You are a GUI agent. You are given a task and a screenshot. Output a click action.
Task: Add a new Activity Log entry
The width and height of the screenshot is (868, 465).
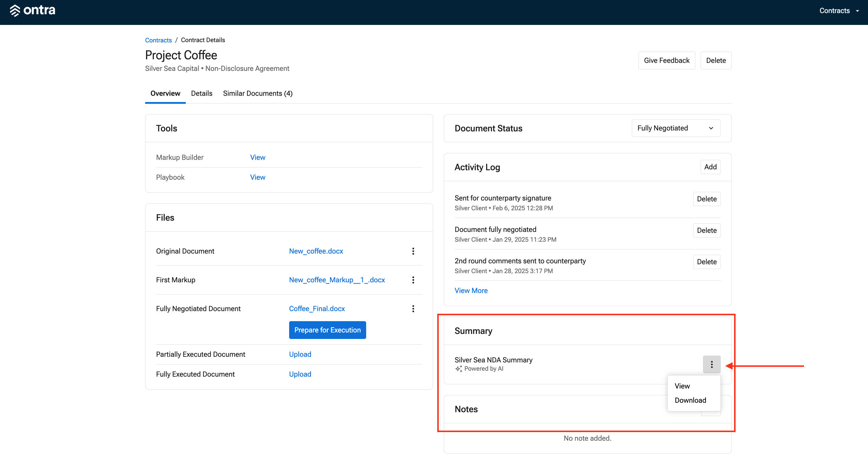coord(710,167)
